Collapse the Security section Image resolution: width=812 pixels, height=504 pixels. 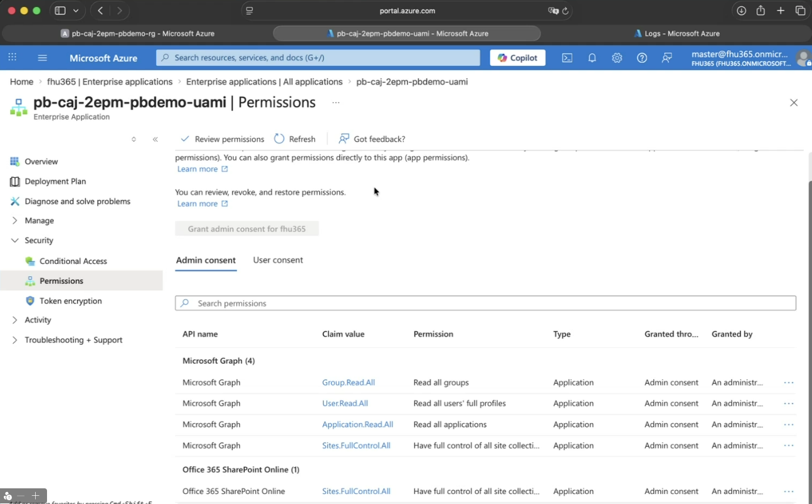coord(15,241)
